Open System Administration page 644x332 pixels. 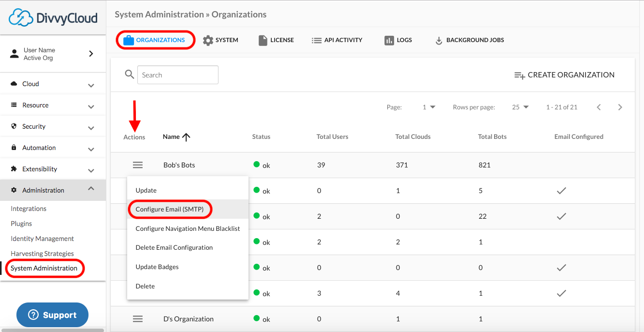[x=44, y=268]
